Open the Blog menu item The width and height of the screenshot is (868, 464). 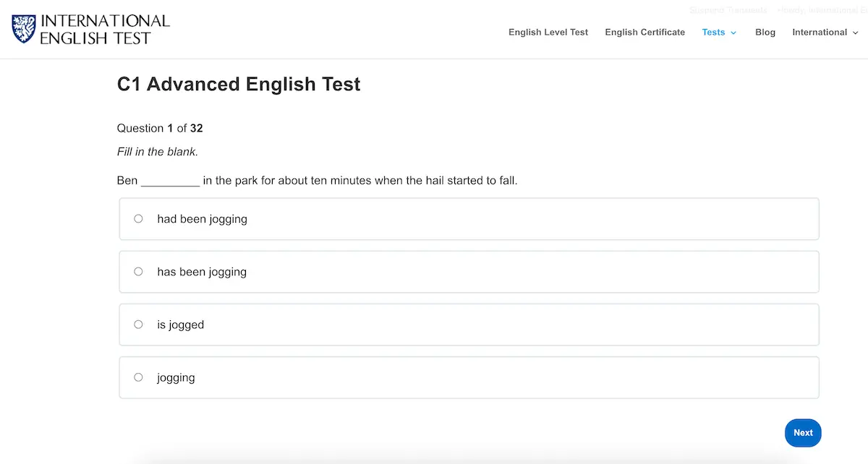point(765,33)
